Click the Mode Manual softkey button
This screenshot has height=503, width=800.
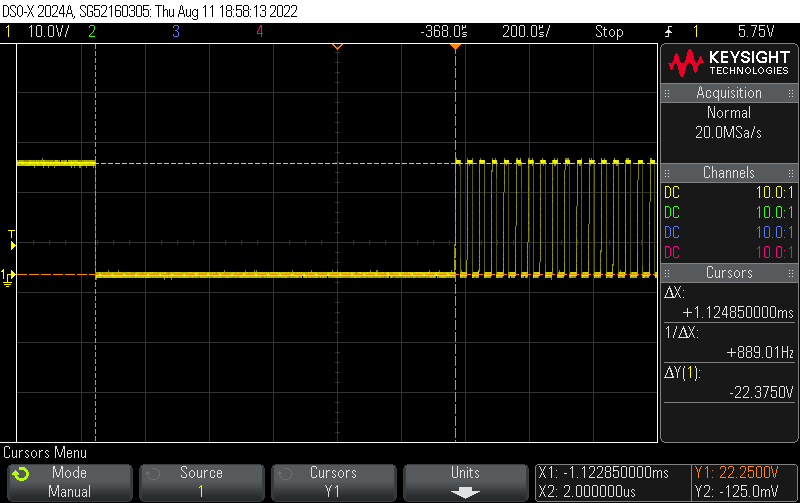[x=69, y=483]
